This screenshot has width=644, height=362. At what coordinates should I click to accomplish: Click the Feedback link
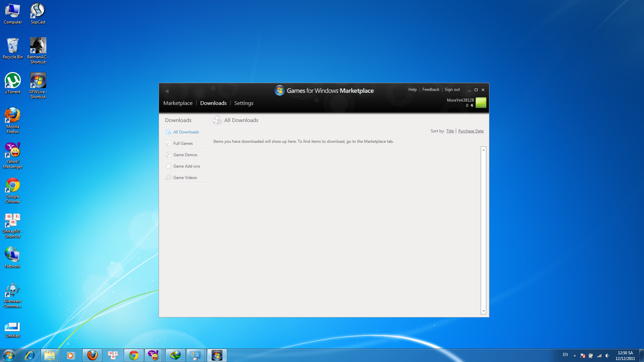(x=431, y=90)
